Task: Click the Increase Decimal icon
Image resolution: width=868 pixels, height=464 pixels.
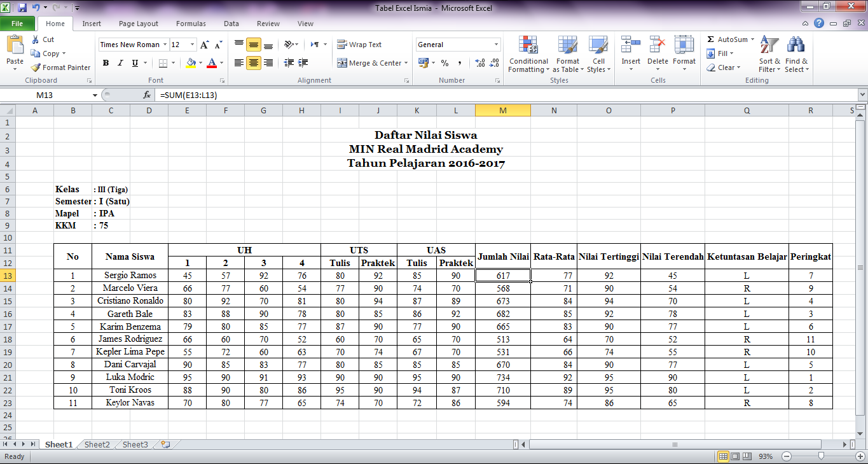Action: (479, 63)
